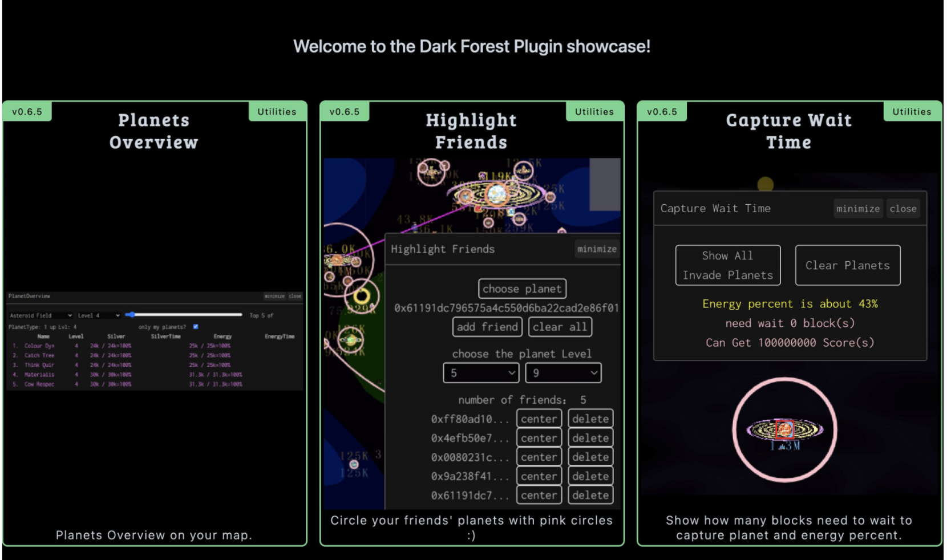Click the yellow-ringed planet in Highlight Friends map
Screen dimensions: 947x560
tap(361, 296)
